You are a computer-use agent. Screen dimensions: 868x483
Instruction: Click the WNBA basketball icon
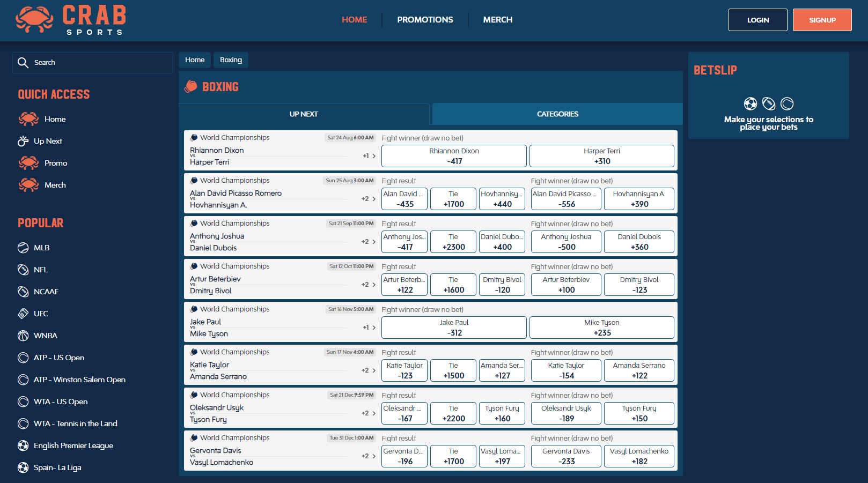click(x=23, y=336)
